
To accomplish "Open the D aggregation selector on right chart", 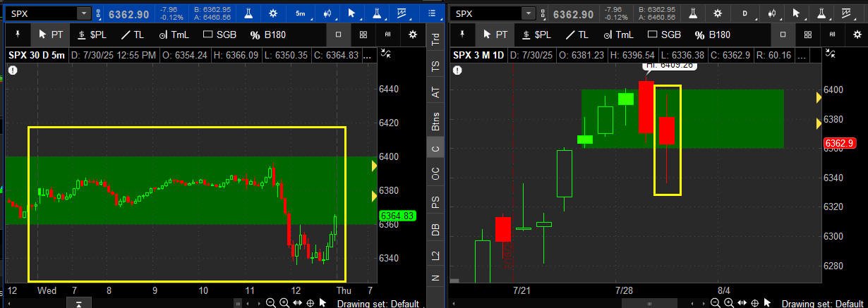I will [744, 13].
